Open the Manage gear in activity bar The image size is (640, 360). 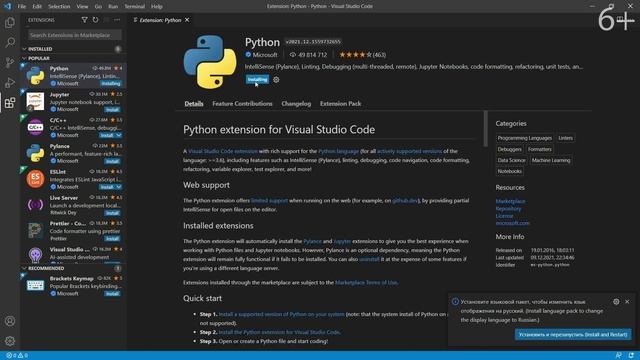(10, 341)
